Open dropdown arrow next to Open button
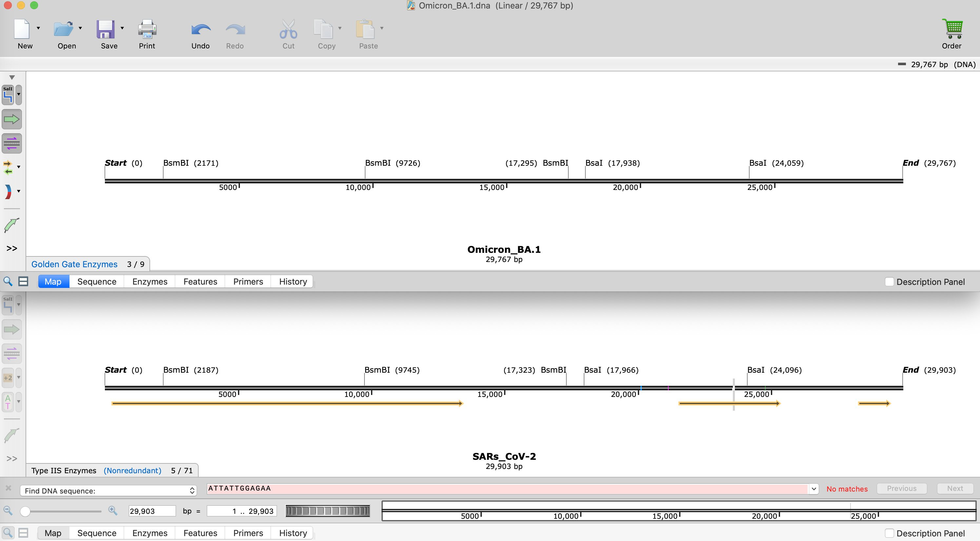 pyautogui.click(x=80, y=28)
